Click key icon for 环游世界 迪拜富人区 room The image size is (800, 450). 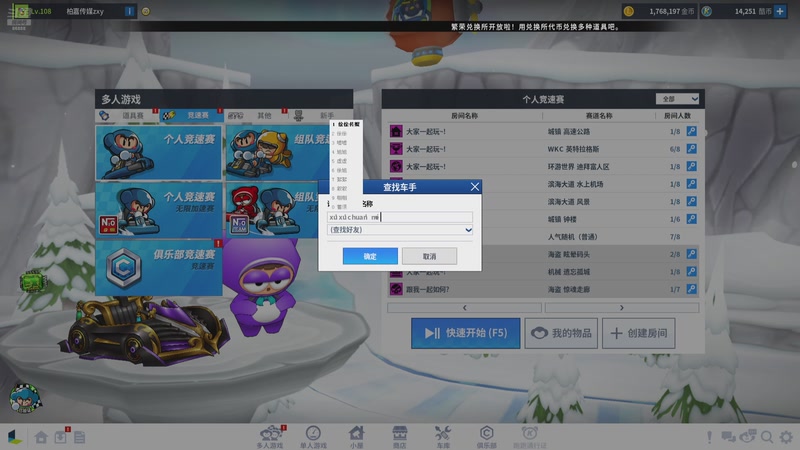tap(691, 166)
